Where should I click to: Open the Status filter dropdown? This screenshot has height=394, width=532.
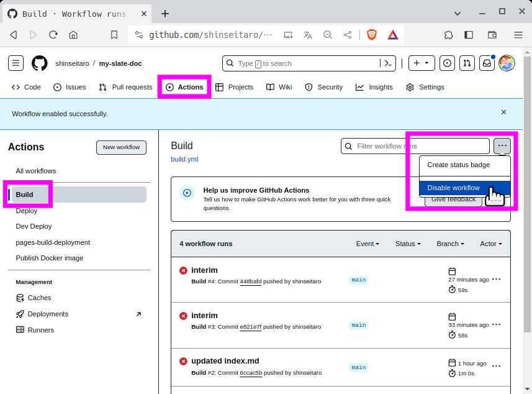click(x=408, y=244)
